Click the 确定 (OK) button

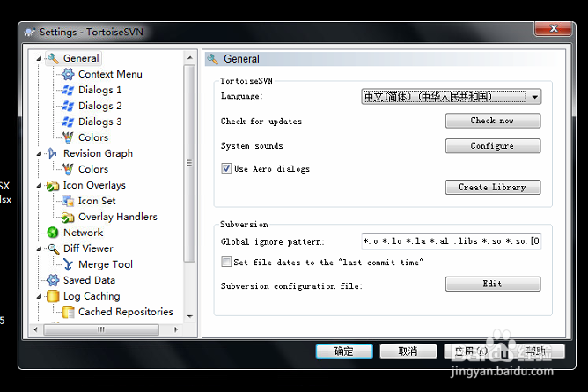tap(344, 351)
